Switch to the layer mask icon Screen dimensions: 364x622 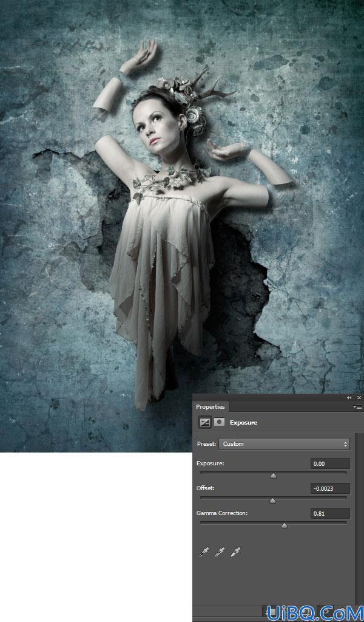pos(219,422)
